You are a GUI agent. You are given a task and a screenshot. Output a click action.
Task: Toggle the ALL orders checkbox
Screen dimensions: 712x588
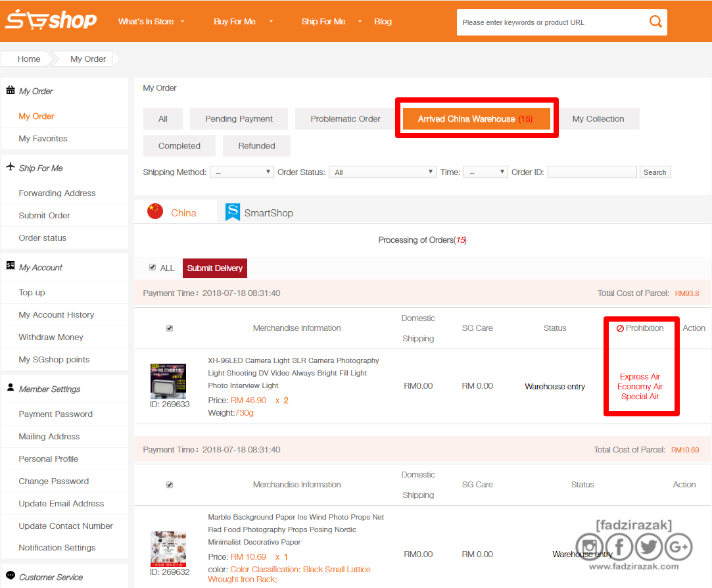click(x=153, y=267)
